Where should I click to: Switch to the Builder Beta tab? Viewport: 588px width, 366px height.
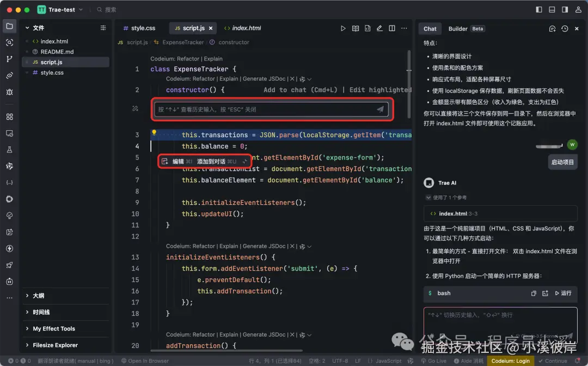[466, 28]
